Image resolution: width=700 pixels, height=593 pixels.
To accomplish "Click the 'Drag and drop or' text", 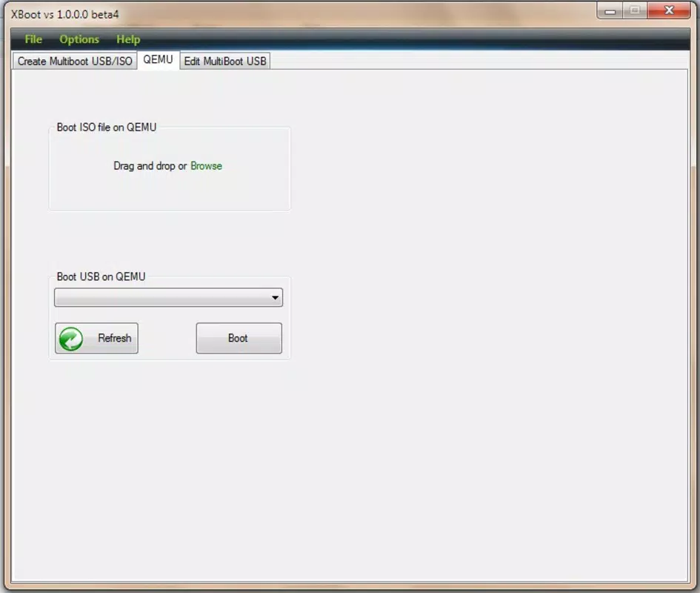I will pyautogui.click(x=150, y=166).
